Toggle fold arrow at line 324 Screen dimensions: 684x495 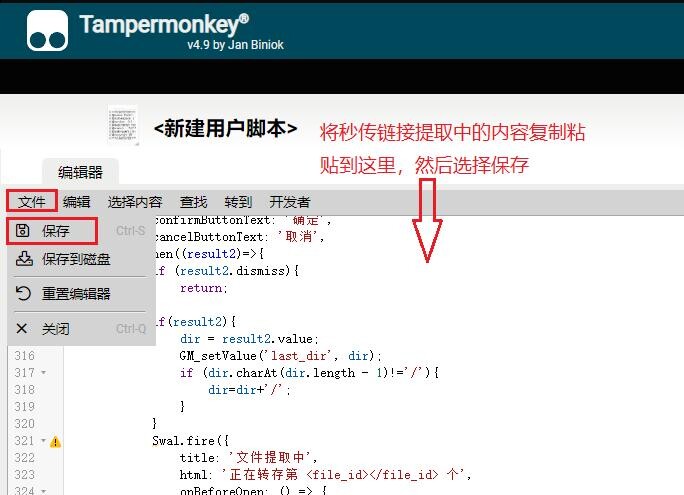(43, 491)
